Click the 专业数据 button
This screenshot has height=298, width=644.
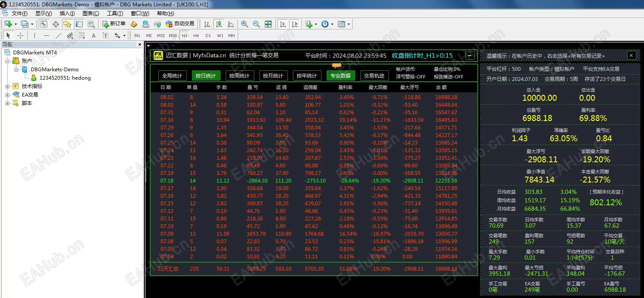pos(341,75)
